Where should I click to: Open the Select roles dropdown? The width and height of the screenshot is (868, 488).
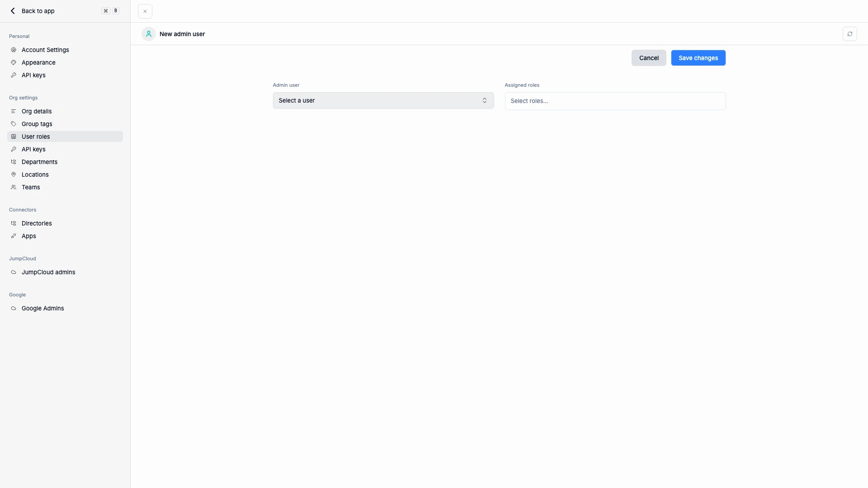click(615, 101)
